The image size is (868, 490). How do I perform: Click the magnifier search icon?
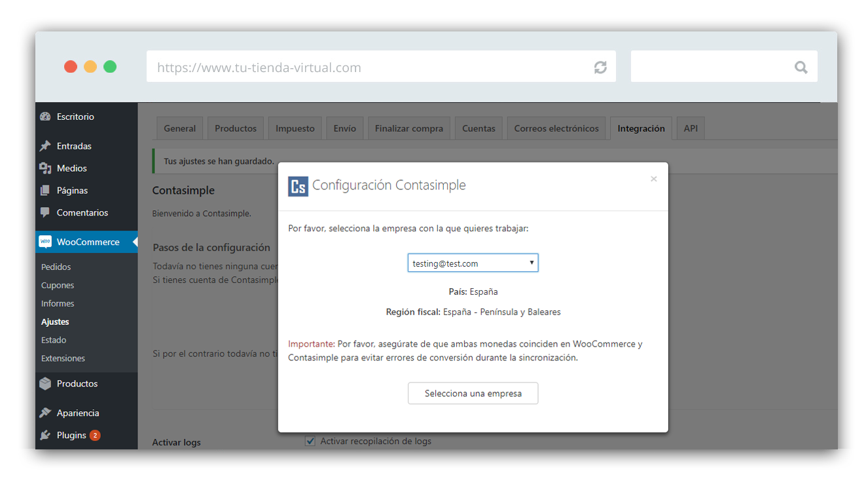pyautogui.click(x=801, y=67)
